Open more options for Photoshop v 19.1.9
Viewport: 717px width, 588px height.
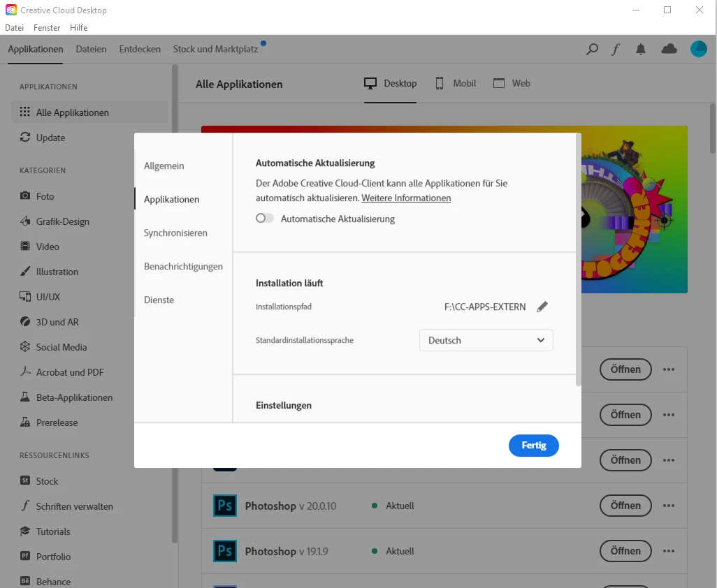669,551
